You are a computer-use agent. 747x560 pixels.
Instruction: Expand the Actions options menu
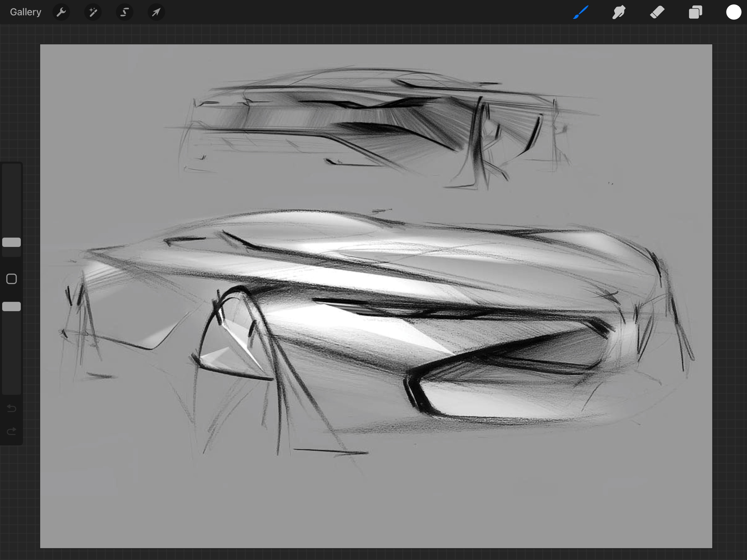pyautogui.click(x=62, y=12)
